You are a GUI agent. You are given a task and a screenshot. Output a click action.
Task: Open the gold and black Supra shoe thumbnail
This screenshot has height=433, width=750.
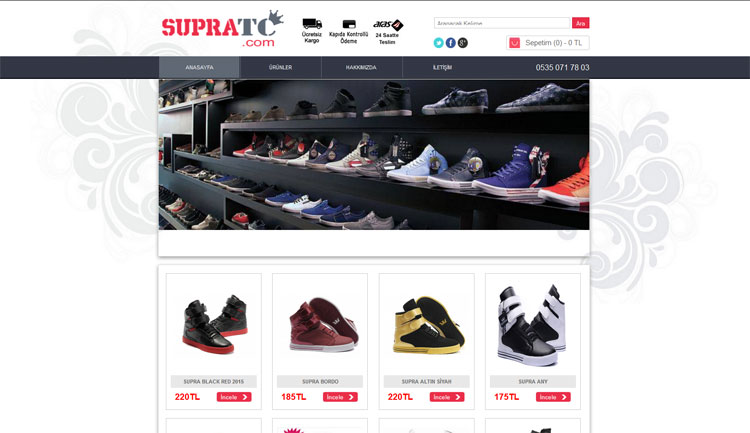click(427, 325)
